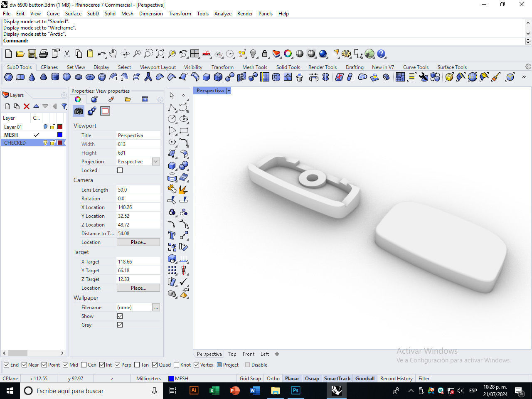
Task: Click the blue color swatch of MESH layer
Action: tap(60, 135)
